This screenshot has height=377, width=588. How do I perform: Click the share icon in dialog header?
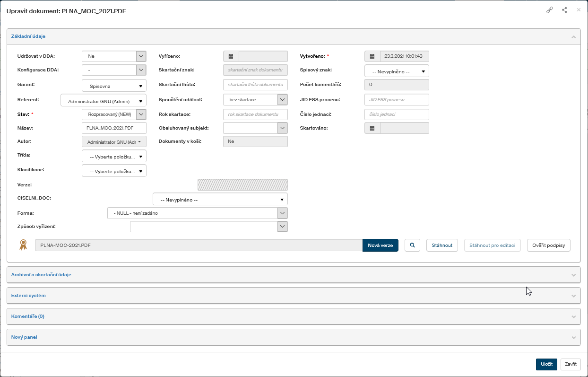coord(564,10)
